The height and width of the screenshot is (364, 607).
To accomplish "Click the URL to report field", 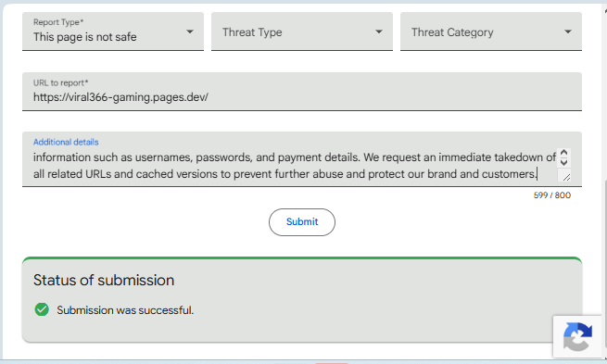I will (301, 92).
